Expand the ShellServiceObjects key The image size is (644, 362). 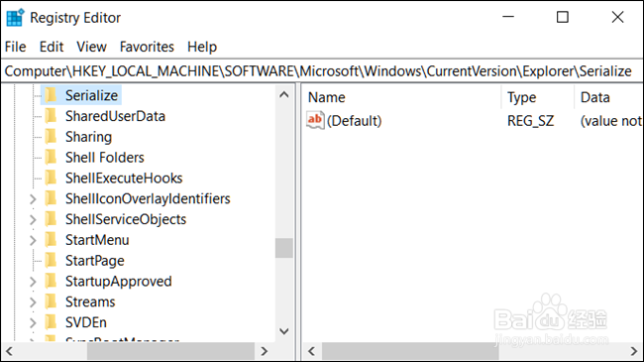point(33,219)
